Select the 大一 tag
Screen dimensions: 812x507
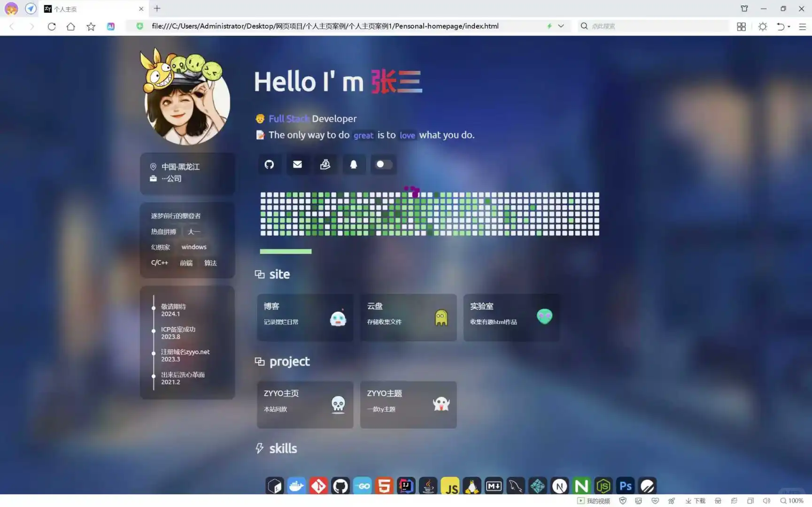(194, 231)
